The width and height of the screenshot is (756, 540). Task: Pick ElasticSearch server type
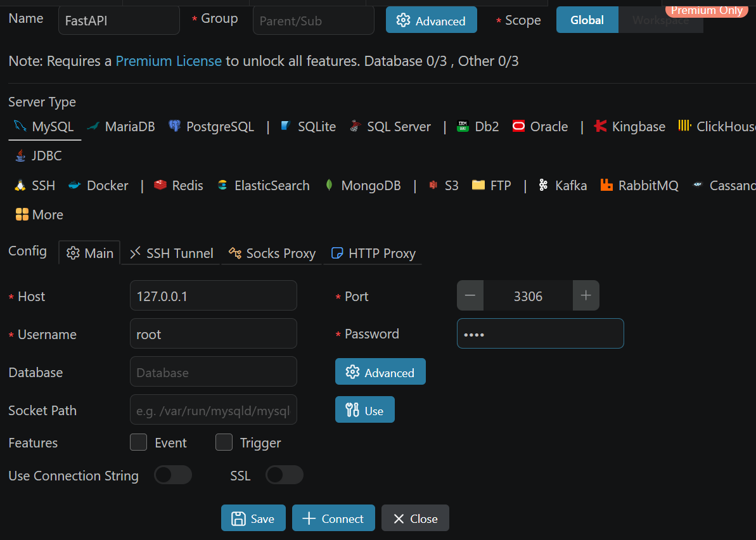263,186
